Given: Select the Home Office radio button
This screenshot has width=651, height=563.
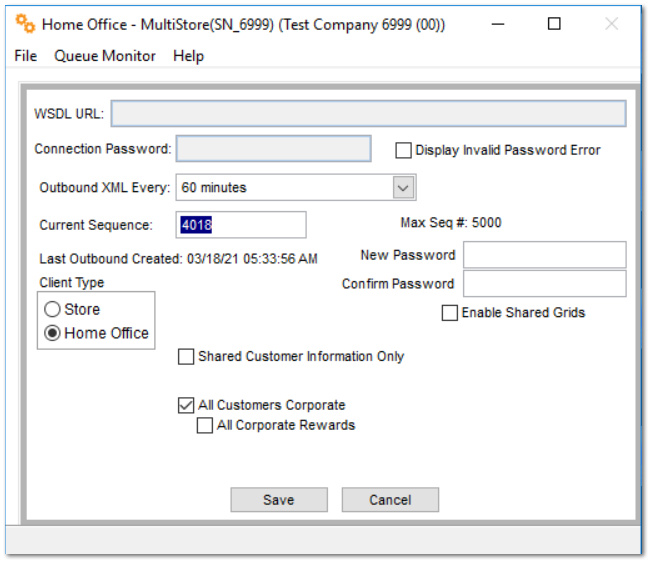Looking at the screenshot, I should (52, 333).
